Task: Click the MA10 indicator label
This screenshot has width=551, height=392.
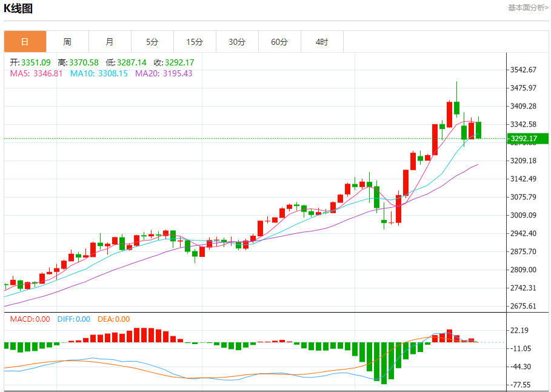Action: coord(99,73)
